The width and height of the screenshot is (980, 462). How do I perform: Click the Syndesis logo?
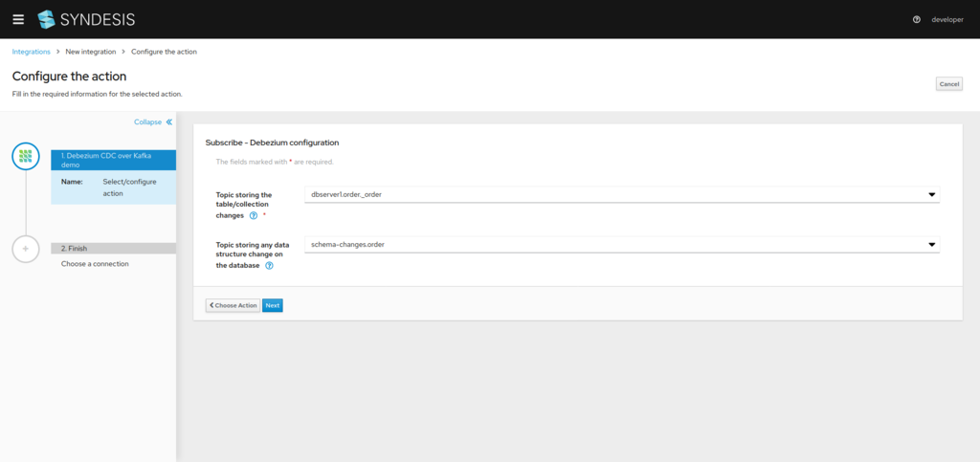pyautogui.click(x=85, y=19)
